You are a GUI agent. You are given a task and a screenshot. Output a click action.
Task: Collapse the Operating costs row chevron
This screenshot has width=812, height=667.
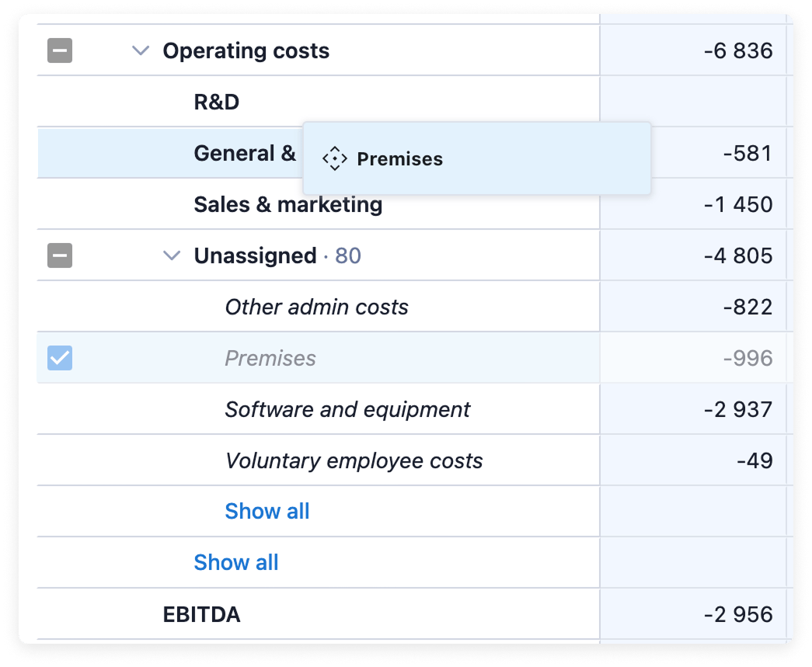pyautogui.click(x=141, y=50)
